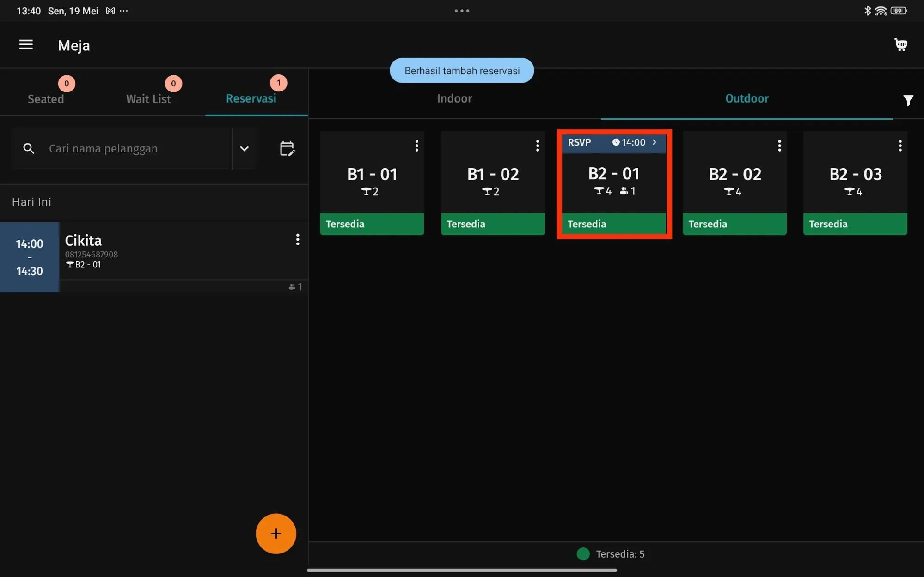Tap the RSVP label on B2 - 01
924x577 pixels.
pyautogui.click(x=579, y=142)
